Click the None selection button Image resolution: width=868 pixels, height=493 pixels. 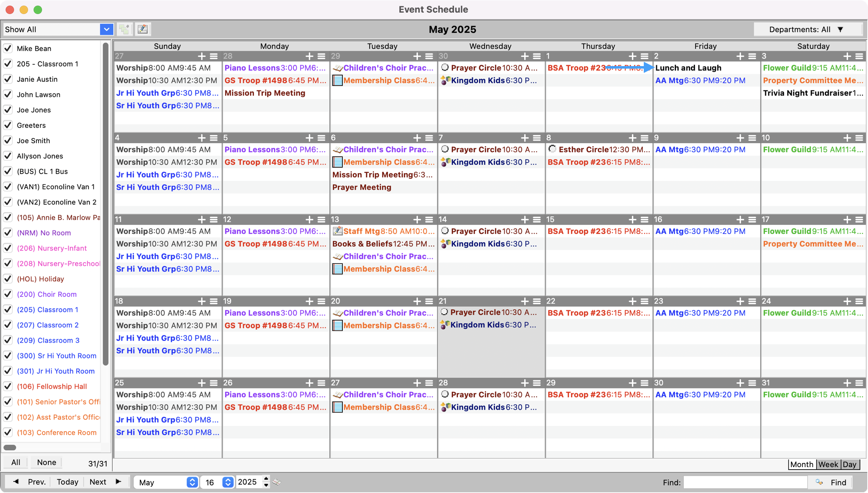pyautogui.click(x=46, y=462)
